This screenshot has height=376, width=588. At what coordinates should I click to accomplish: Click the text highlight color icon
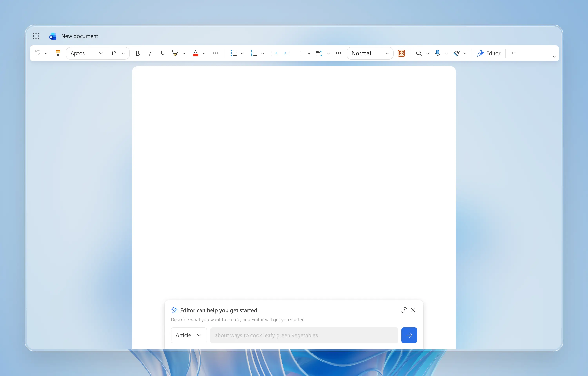pos(175,53)
